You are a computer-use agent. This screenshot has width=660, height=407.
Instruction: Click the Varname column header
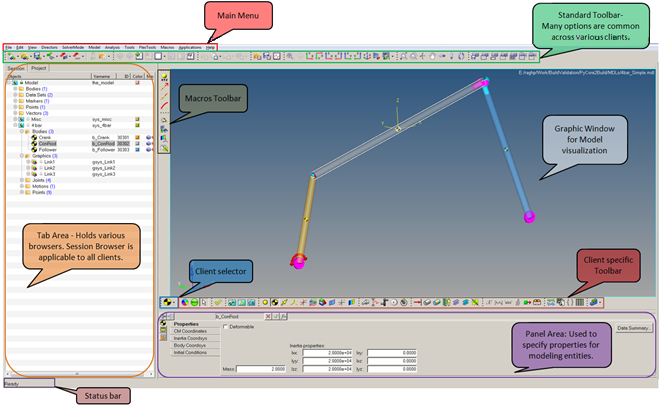pyautogui.click(x=106, y=76)
